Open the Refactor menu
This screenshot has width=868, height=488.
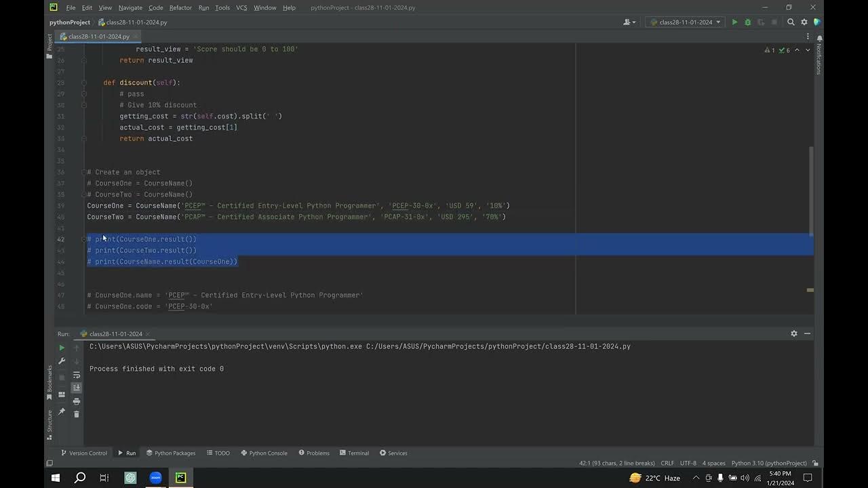[x=180, y=7]
